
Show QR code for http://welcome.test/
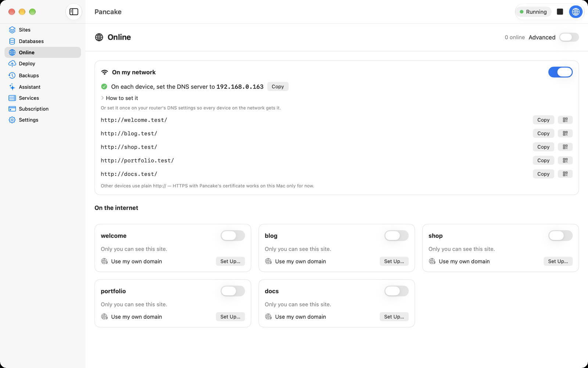(565, 120)
